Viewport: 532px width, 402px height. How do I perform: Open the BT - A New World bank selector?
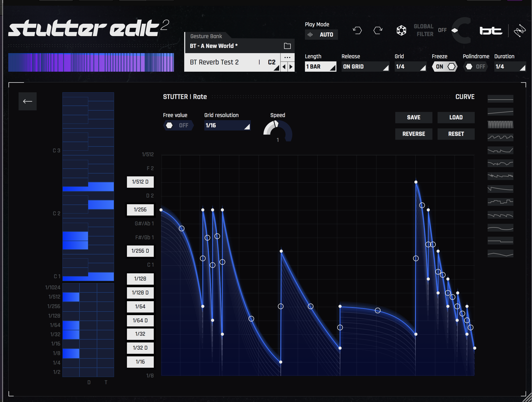coord(235,46)
